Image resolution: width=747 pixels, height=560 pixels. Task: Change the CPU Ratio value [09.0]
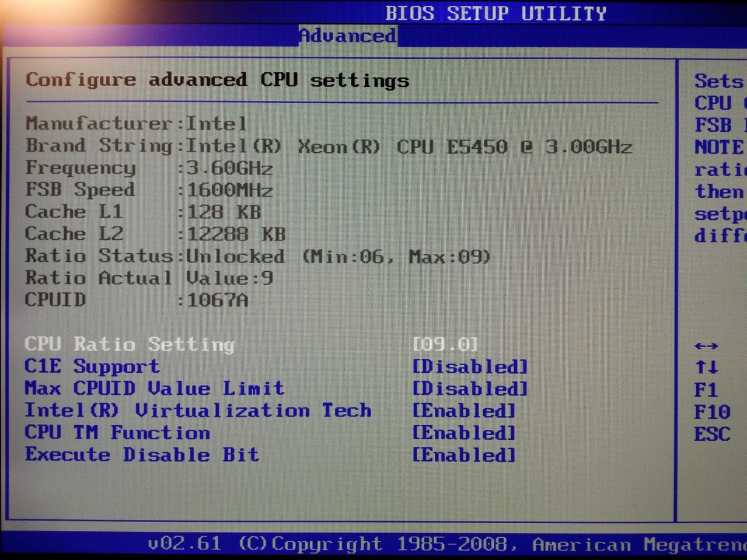click(x=445, y=344)
